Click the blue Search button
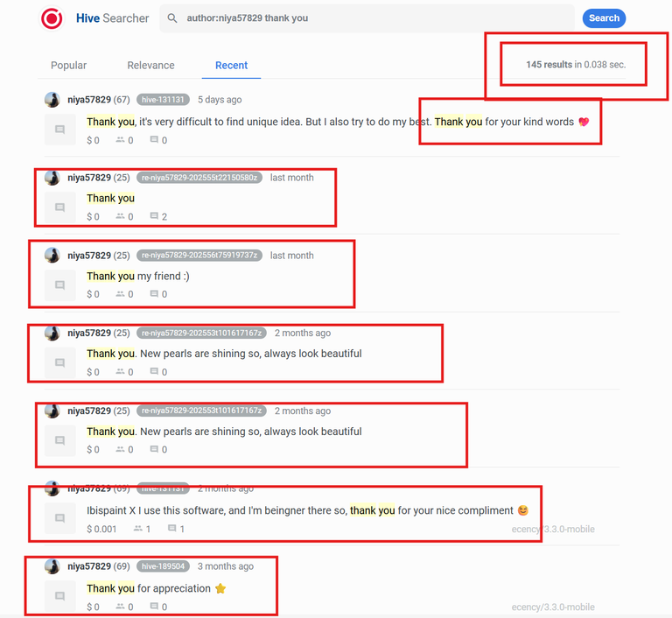Image resolution: width=672 pixels, height=618 pixels. coord(604,18)
